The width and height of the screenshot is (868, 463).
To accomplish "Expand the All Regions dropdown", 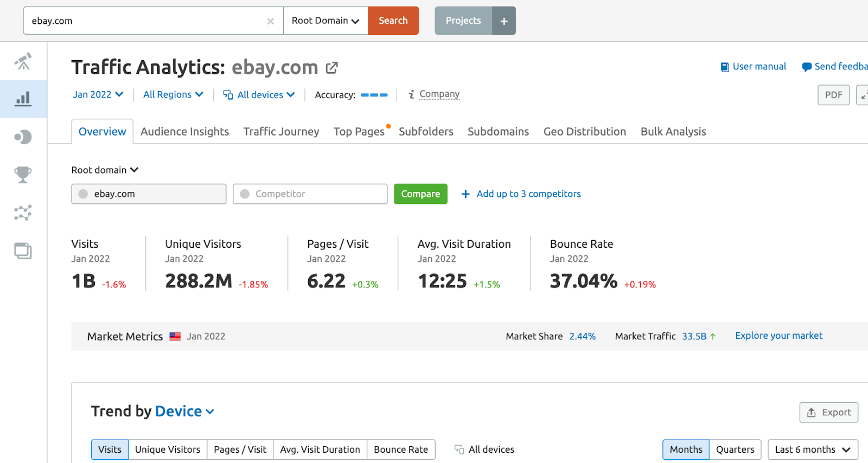I will click(x=173, y=94).
